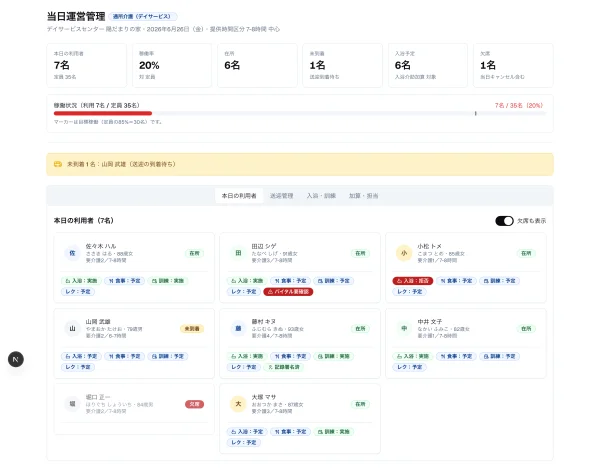The width and height of the screenshot is (600, 471).
Task: Click the name 中井 文子
Action: pos(429,321)
